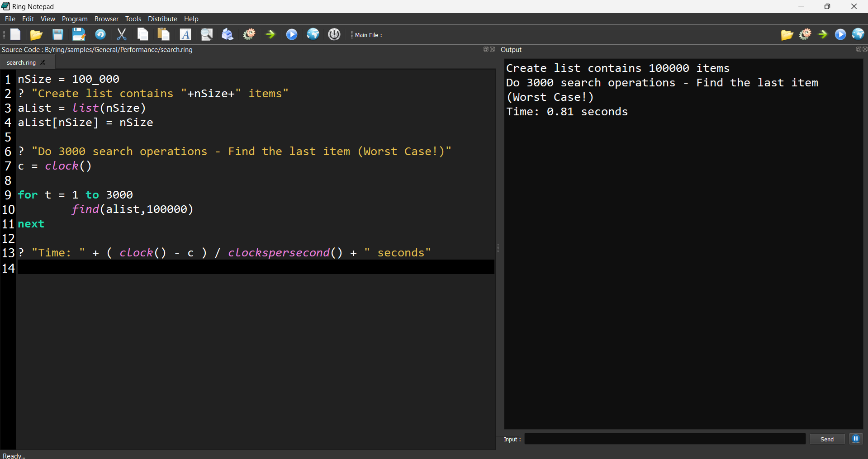Click the empty highlighted line 14
Screen dimensions: 868x459
click(256, 267)
